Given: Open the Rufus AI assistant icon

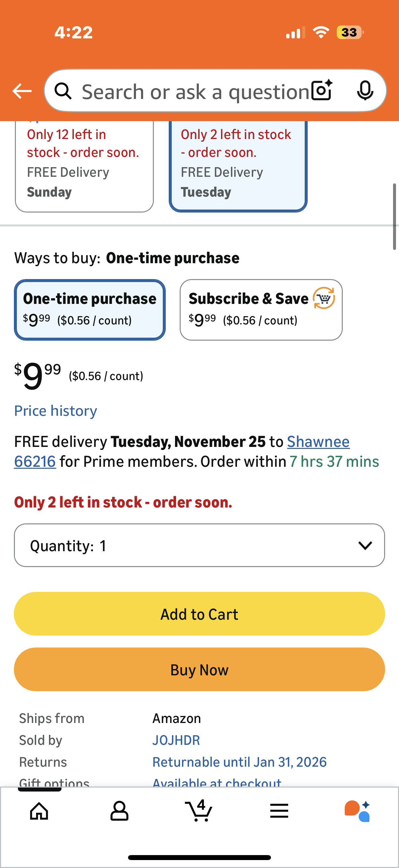Looking at the screenshot, I should [358, 810].
